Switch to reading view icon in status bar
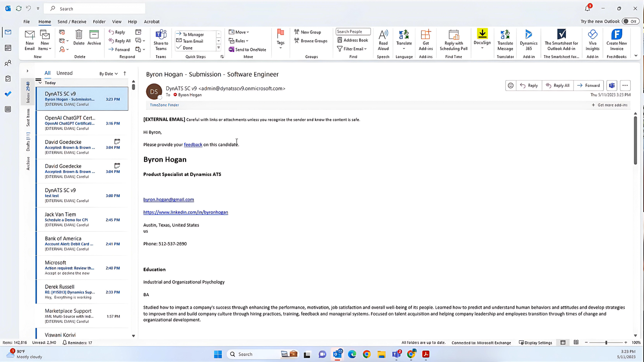 coord(576,343)
